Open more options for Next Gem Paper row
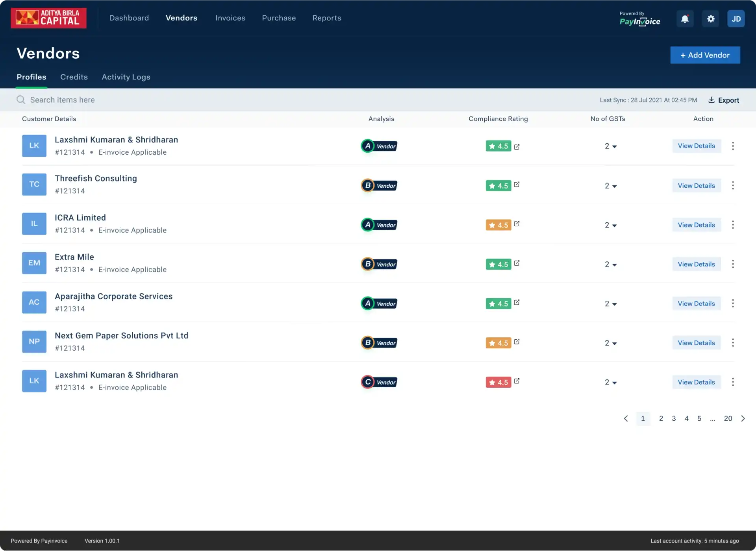Image resolution: width=756 pixels, height=551 pixels. (733, 343)
